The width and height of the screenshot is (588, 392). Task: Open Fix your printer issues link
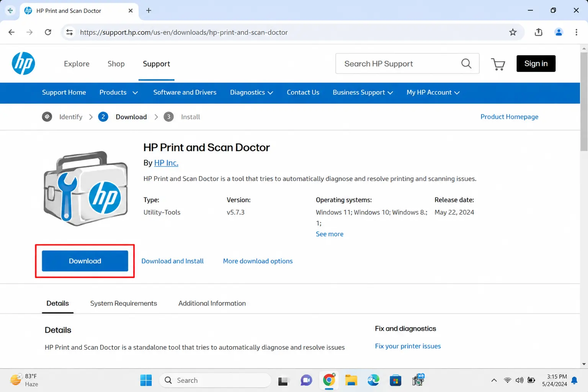[x=408, y=346]
